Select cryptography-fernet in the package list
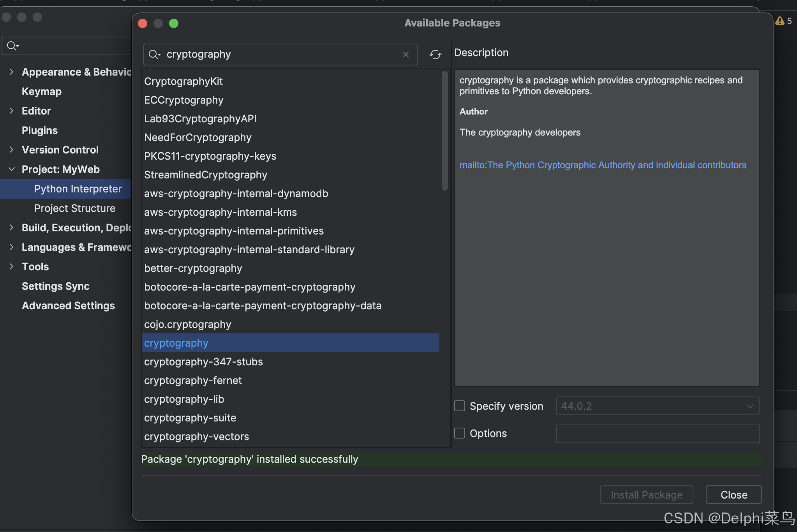 [x=193, y=381]
